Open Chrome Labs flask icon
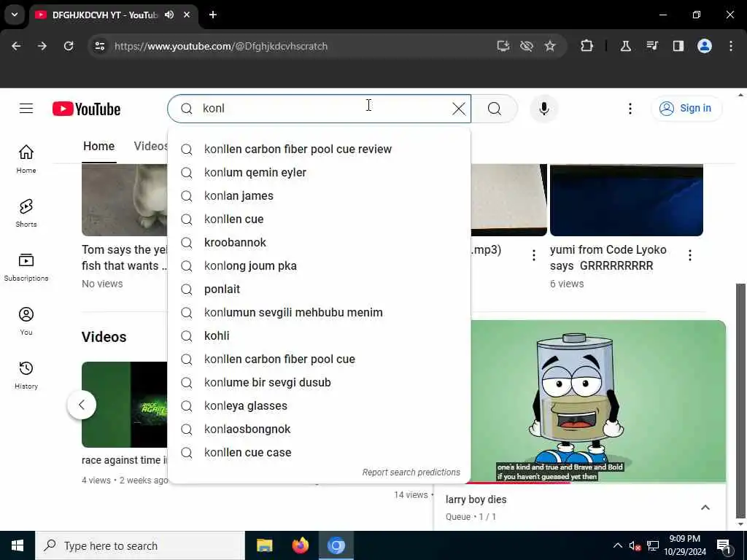Viewport: 747px width, 560px height. 625,46
